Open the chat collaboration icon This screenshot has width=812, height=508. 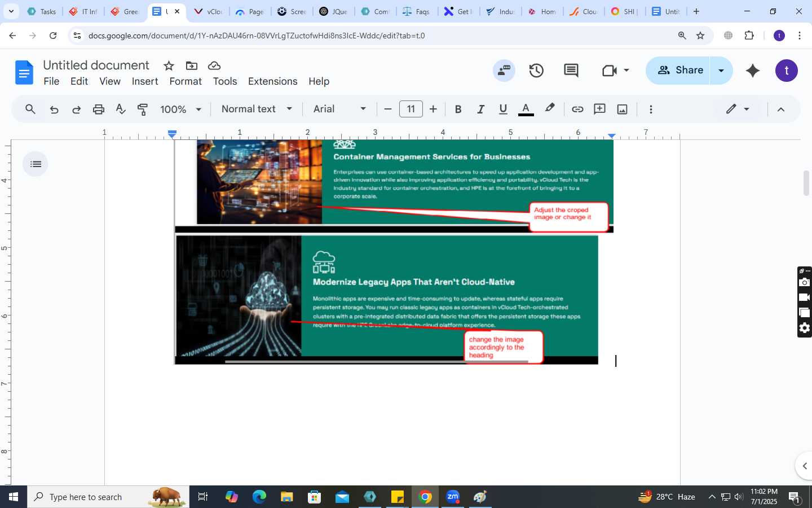coord(504,71)
